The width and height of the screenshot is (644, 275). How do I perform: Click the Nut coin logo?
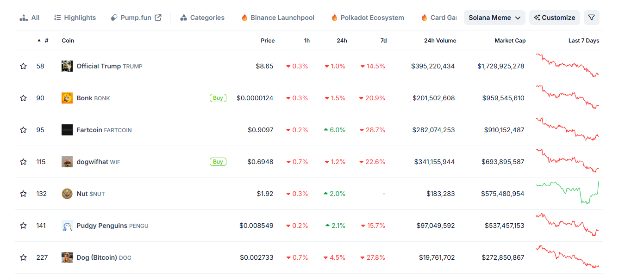click(x=67, y=194)
